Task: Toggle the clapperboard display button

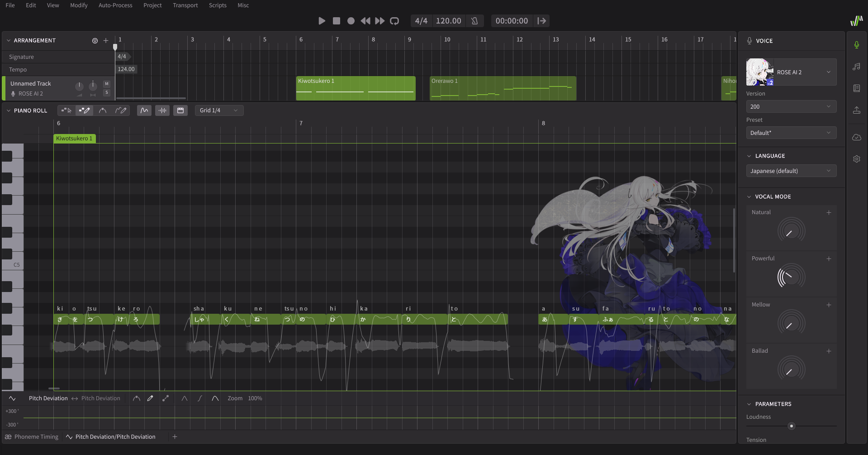Action: [180, 110]
